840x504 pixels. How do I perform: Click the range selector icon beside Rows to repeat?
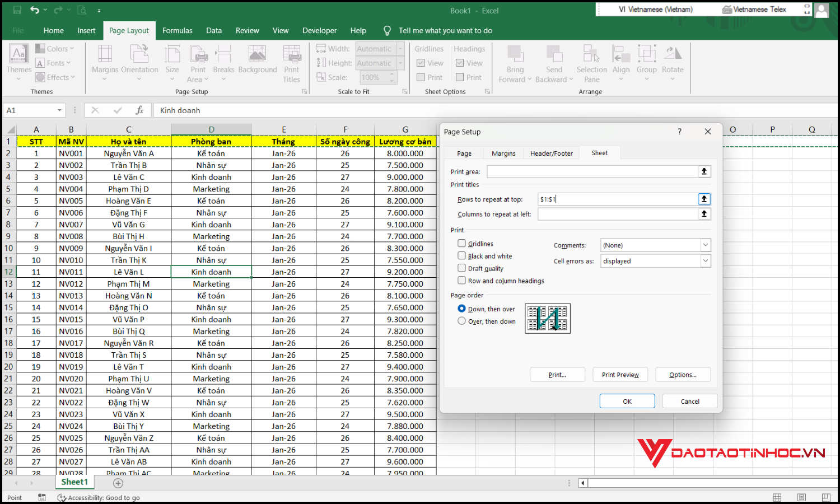coord(704,199)
